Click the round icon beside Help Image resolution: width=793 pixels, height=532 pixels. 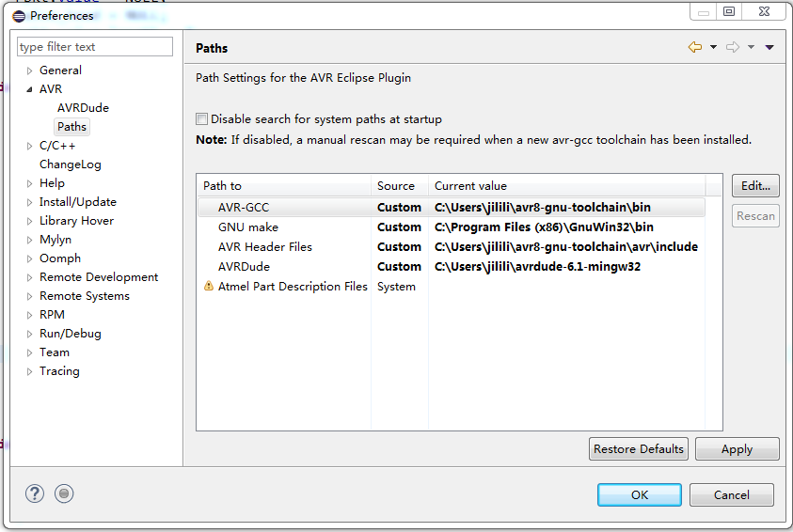click(x=63, y=493)
